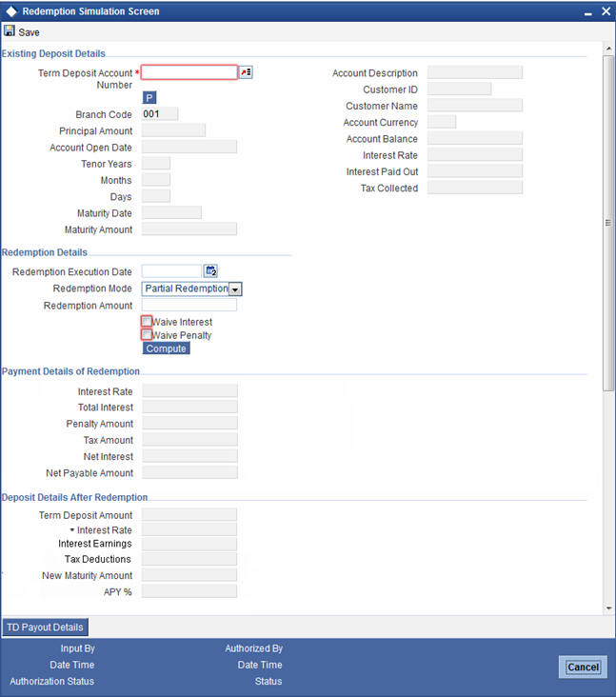
Task: Open TD Payout Details
Action: [46, 627]
